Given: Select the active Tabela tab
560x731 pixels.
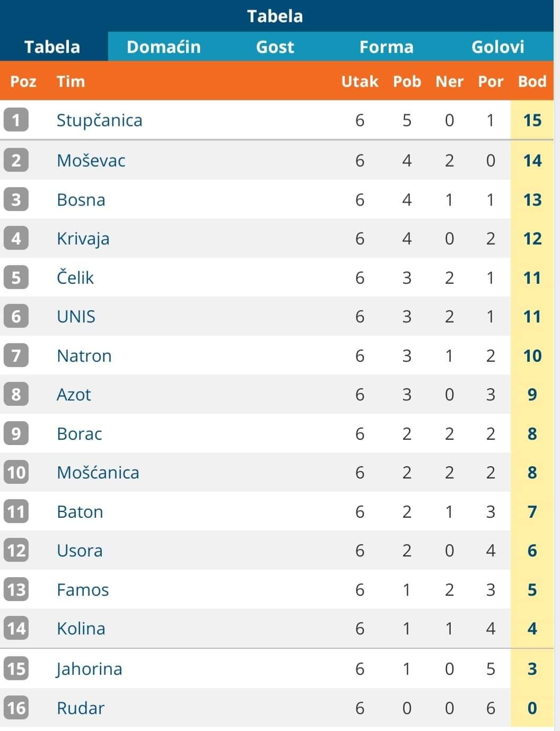Looking at the screenshot, I should [52, 47].
